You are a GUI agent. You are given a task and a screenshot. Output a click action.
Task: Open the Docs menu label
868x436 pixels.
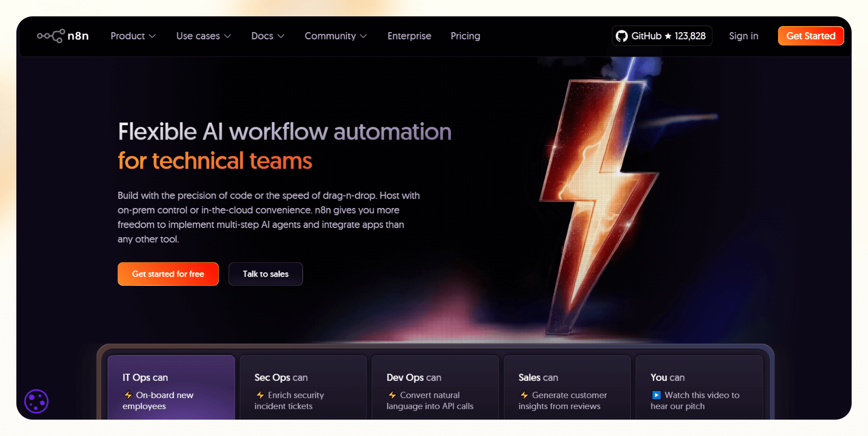(262, 36)
